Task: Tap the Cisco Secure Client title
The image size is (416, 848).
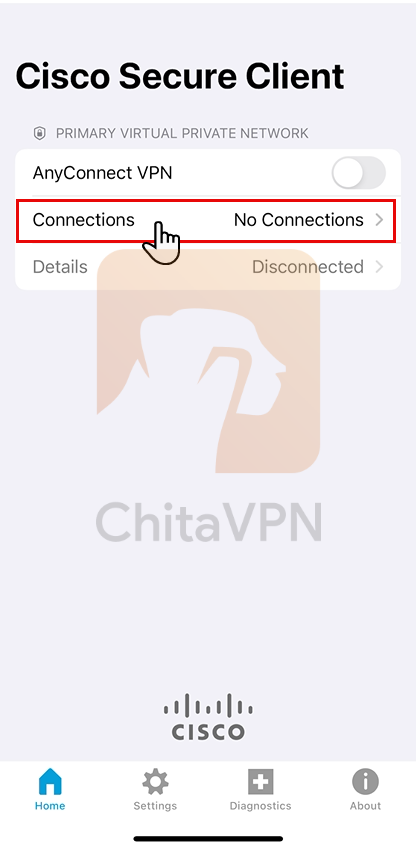Action: tap(180, 76)
